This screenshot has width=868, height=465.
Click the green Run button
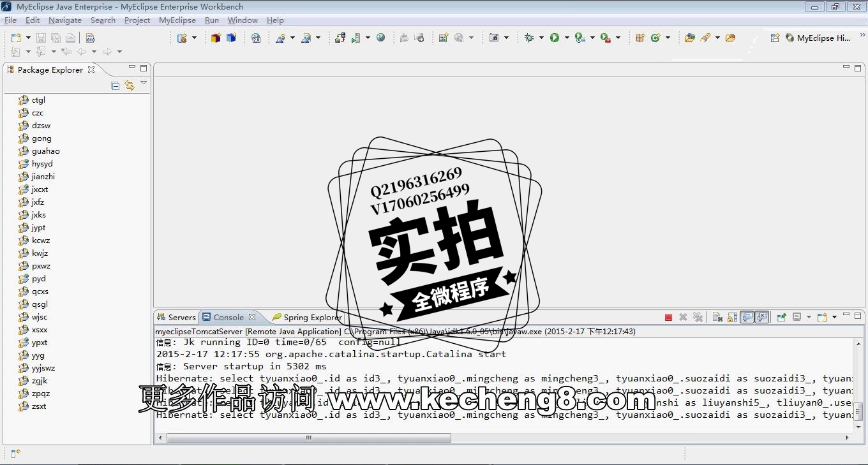pyautogui.click(x=555, y=38)
